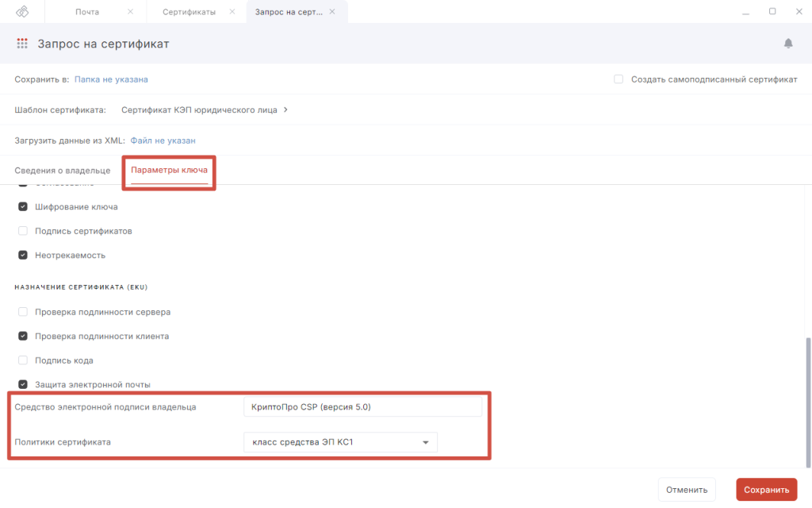Select the Запрос на серт... tab

[x=289, y=12]
